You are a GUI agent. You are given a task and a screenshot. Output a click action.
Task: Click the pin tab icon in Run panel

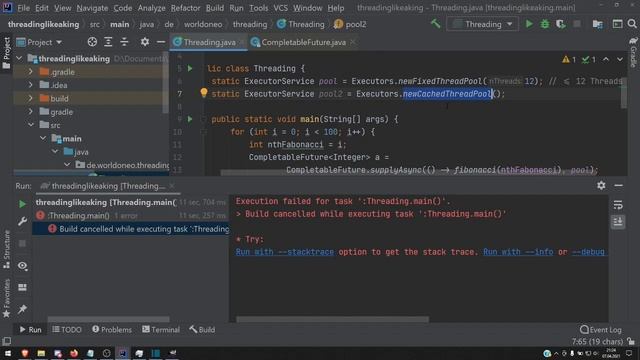coord(22,309)
